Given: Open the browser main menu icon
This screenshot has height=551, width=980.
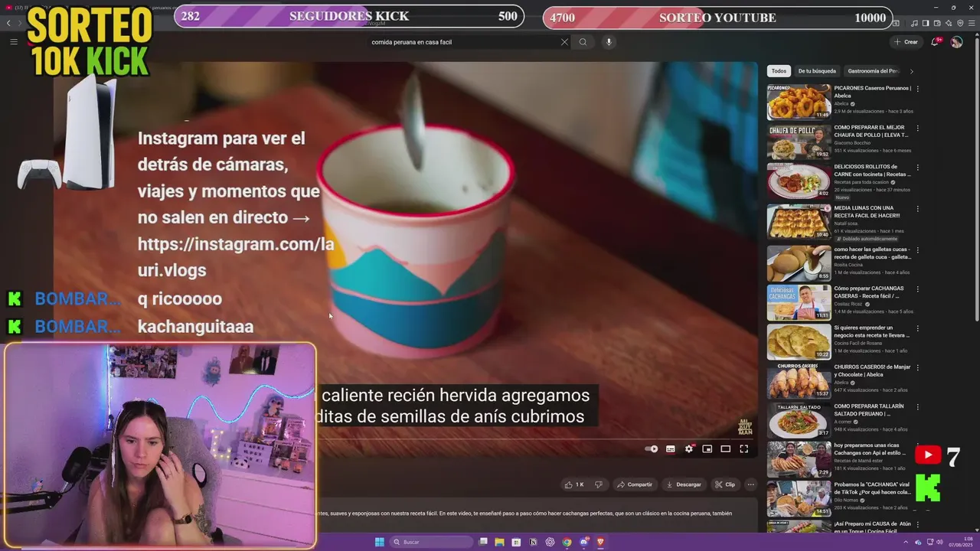Looking at the screenshot, I should [971, 24].
